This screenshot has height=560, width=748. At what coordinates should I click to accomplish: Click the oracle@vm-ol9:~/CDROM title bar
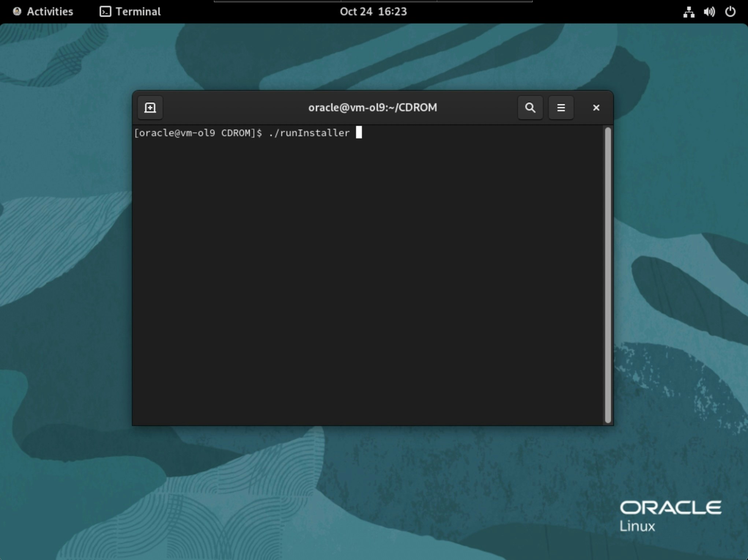coord(372,108)
